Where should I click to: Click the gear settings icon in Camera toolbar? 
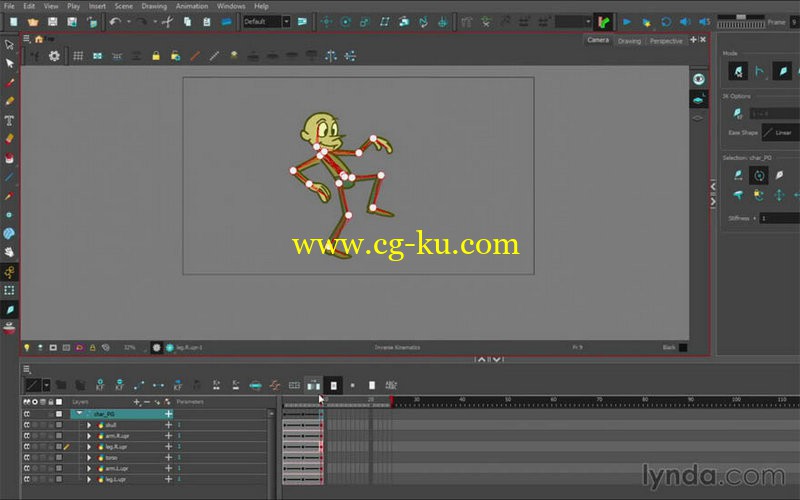[54, 56]
